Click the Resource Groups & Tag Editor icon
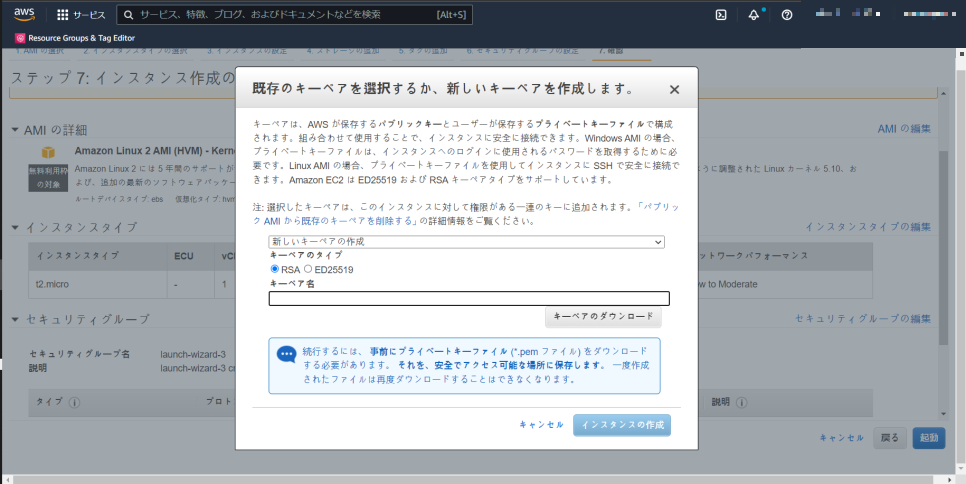Viewport: 966px width, 484px height. click(20, 38)
